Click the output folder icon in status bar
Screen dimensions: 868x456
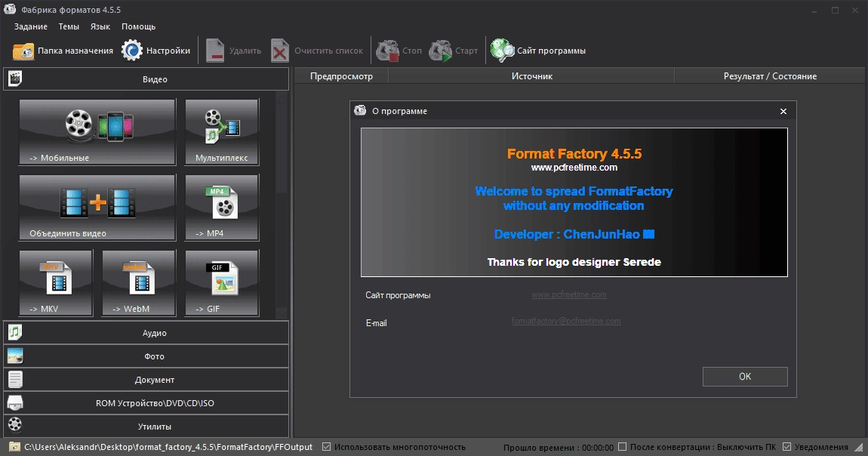pos(15,447)
